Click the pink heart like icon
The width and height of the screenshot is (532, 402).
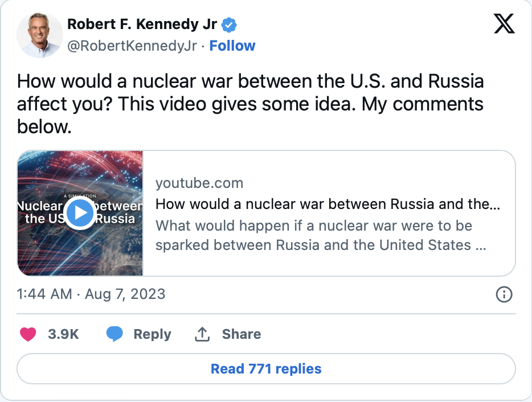(x=28, y=334)
